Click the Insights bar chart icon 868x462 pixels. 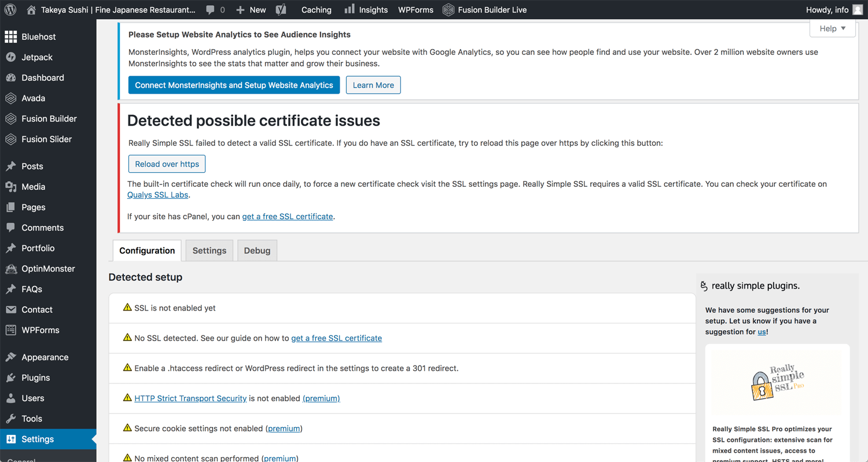(350, 9)
